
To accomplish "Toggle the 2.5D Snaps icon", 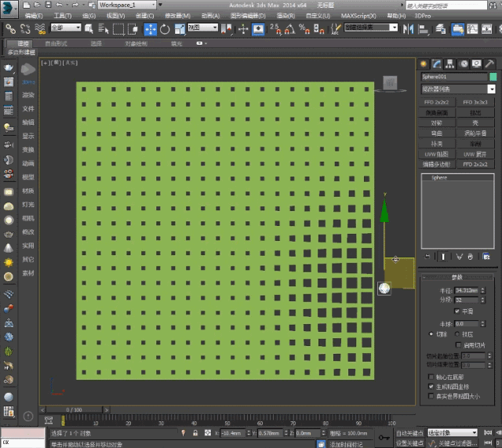I will tap(275, 29).
